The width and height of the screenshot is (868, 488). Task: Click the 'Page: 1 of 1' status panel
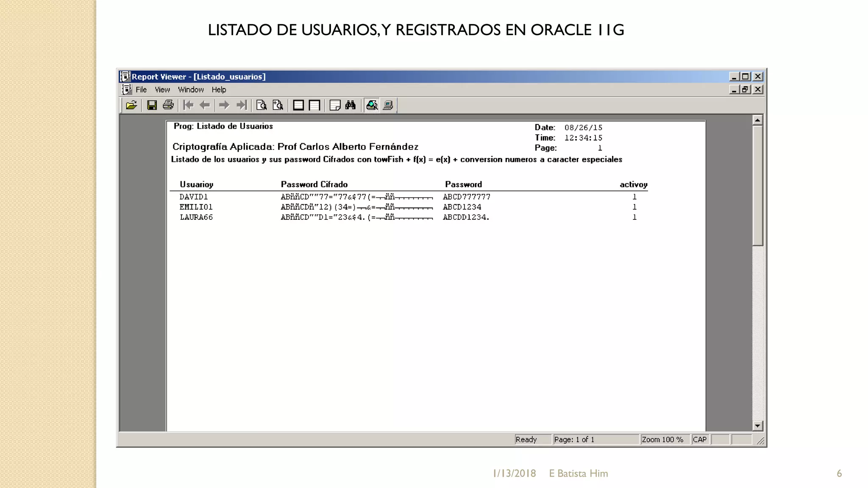596,440
